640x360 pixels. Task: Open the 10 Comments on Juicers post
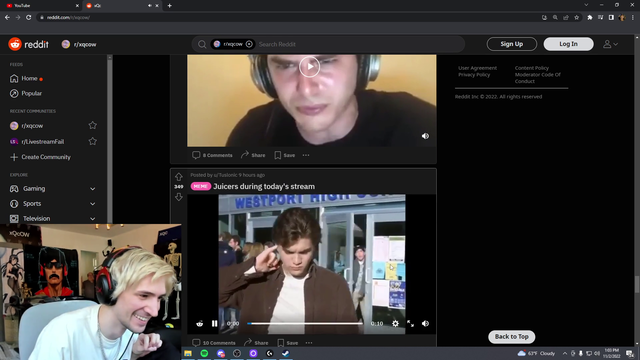[x=214, y=343]
